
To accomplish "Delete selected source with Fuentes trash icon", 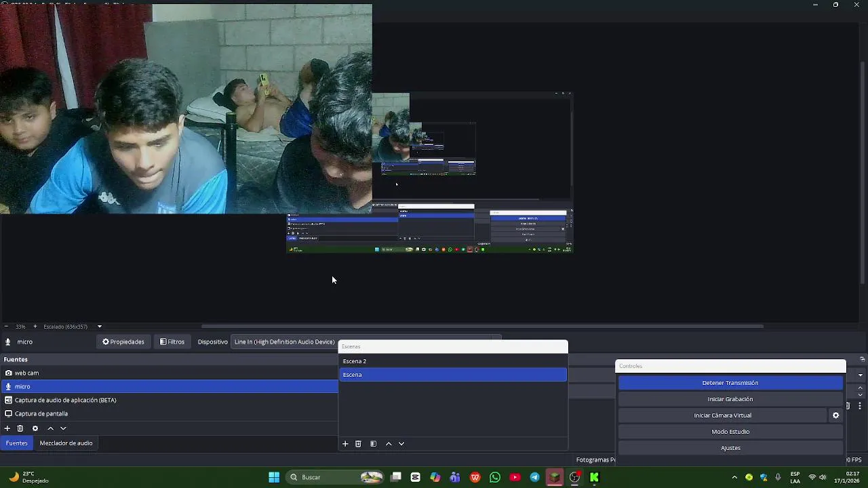I will click(20, 428).
